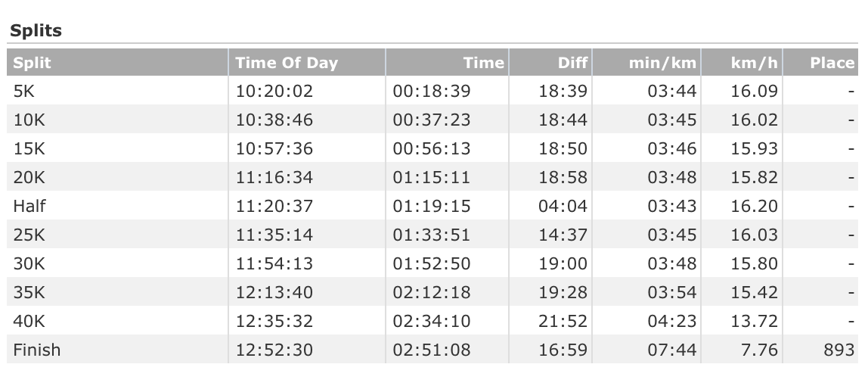
Task: Select the 5K split row label
Action: click(x=24, y=92)
